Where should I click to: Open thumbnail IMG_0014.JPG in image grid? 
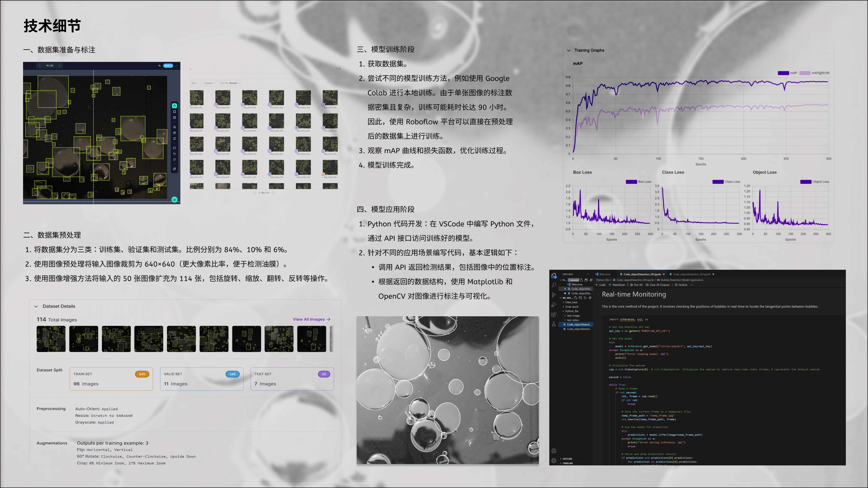click(x=303, y=121)
